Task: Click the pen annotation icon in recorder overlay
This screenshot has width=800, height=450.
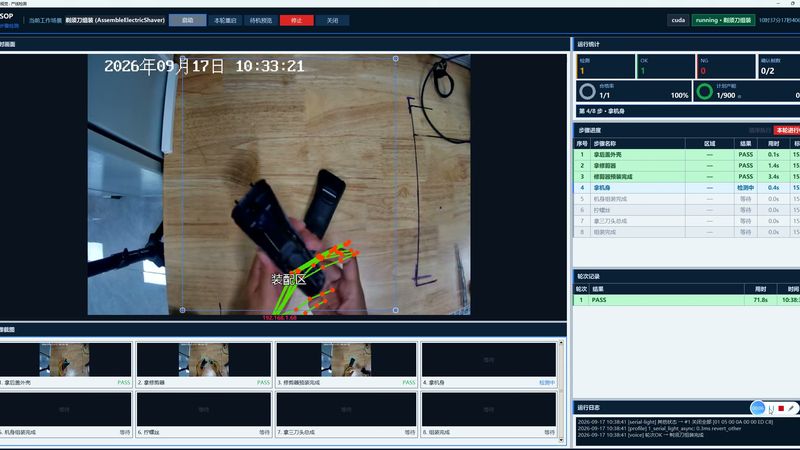Action: click(x=791, y=408)
